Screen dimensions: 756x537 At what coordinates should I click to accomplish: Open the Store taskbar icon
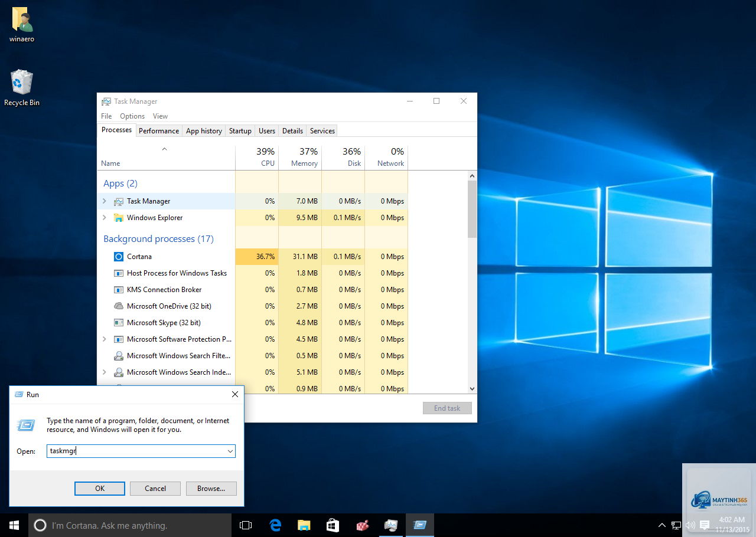[x=333, y=525]
